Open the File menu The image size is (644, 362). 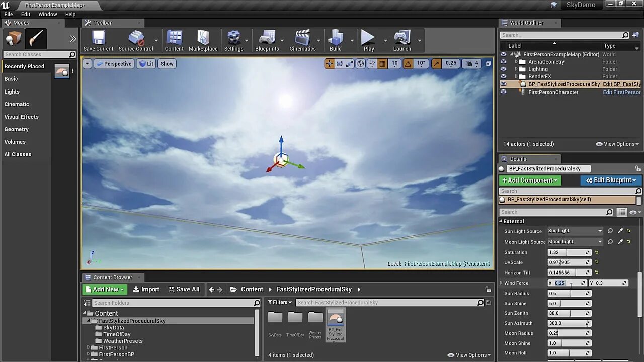[9, 14]
